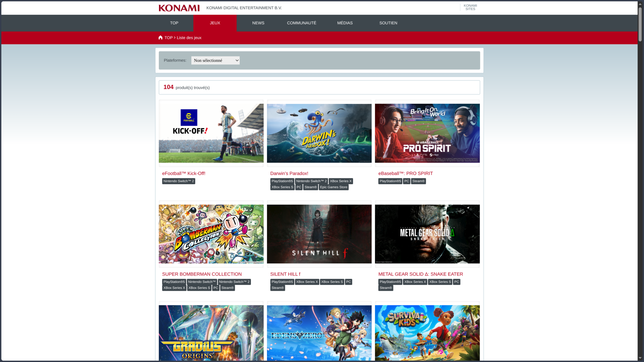Click XBox Series X tag under Super Bomberman
644x362 pixels.
pos(174,288)
